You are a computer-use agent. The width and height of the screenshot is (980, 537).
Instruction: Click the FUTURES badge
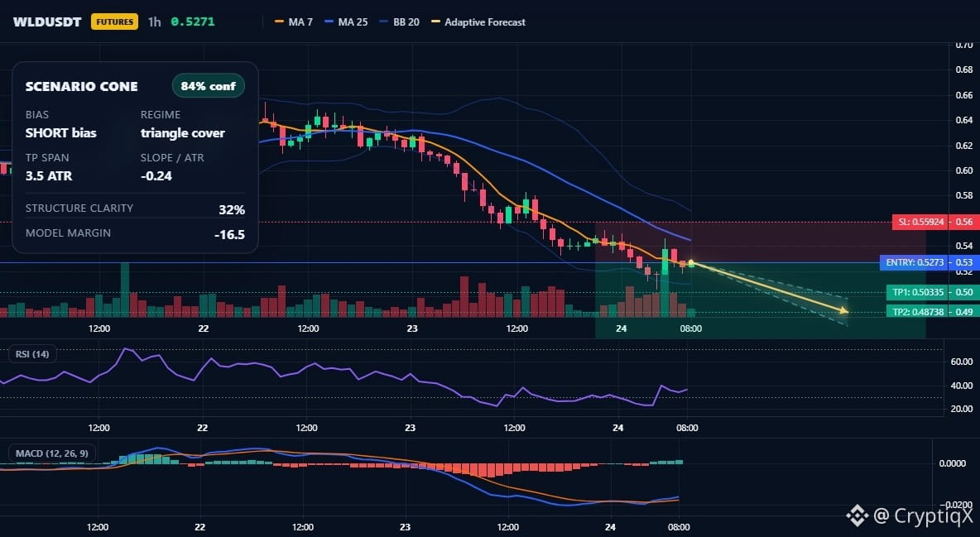click(114, 22)
